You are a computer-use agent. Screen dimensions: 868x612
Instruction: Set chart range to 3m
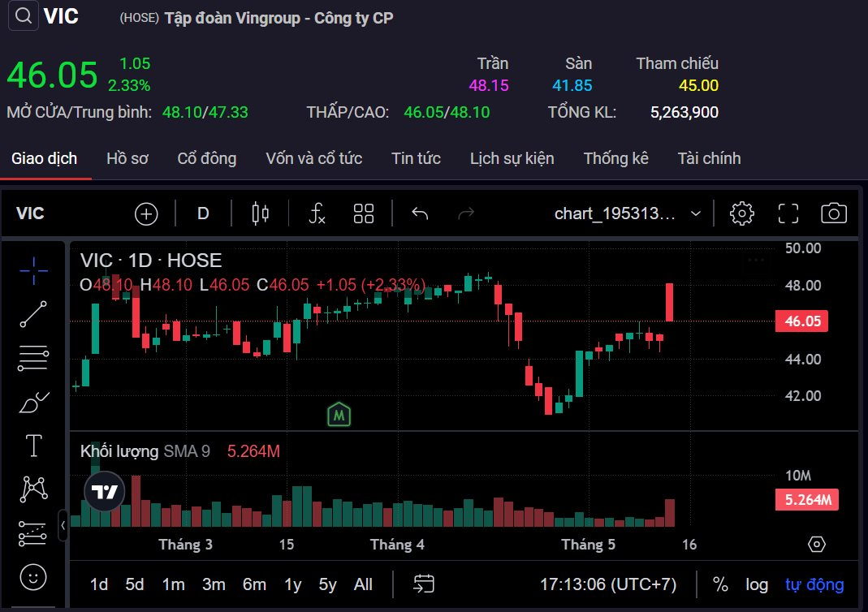(214, 584)
